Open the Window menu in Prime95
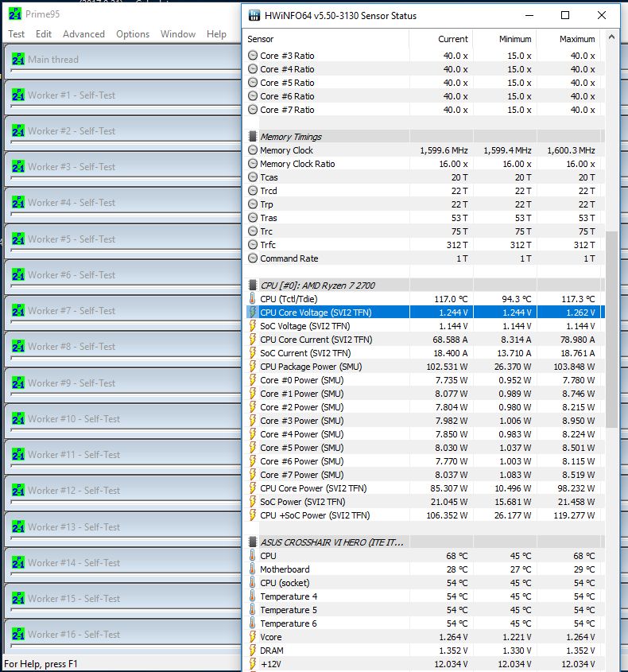Screen dimensions: 628x672 coord(178,34)
